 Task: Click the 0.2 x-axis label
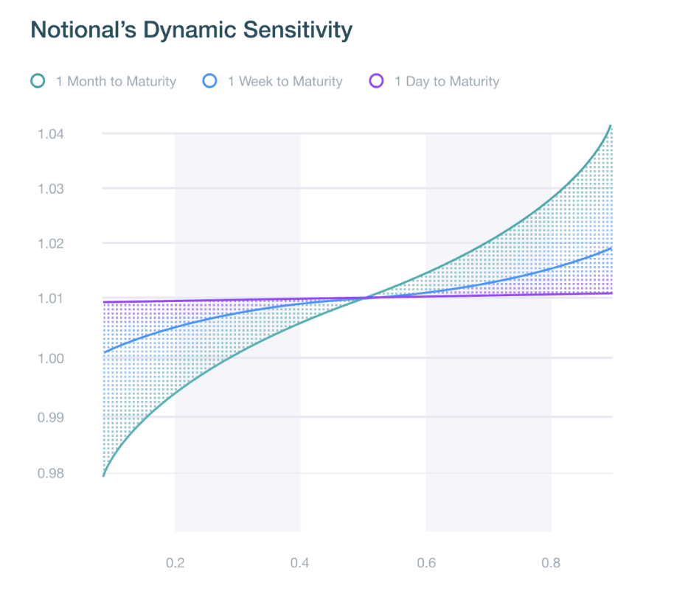[x=175, y=563]
